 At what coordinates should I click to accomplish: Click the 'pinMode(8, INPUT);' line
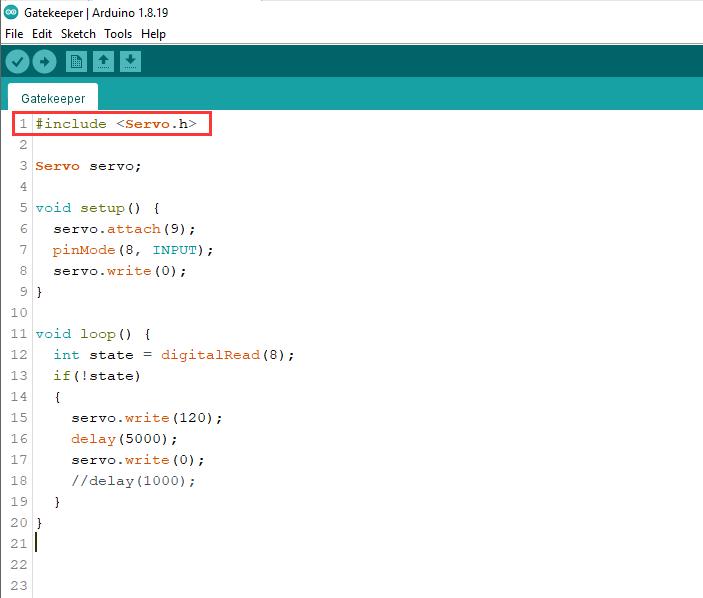pyautogui.click(x=133, y=250)
